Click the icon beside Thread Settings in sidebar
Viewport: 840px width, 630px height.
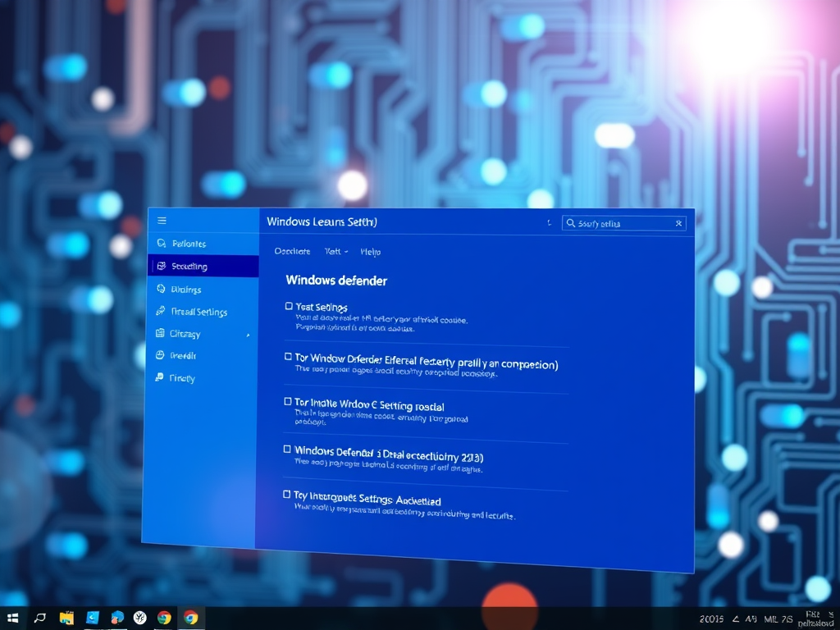(161, 312)
